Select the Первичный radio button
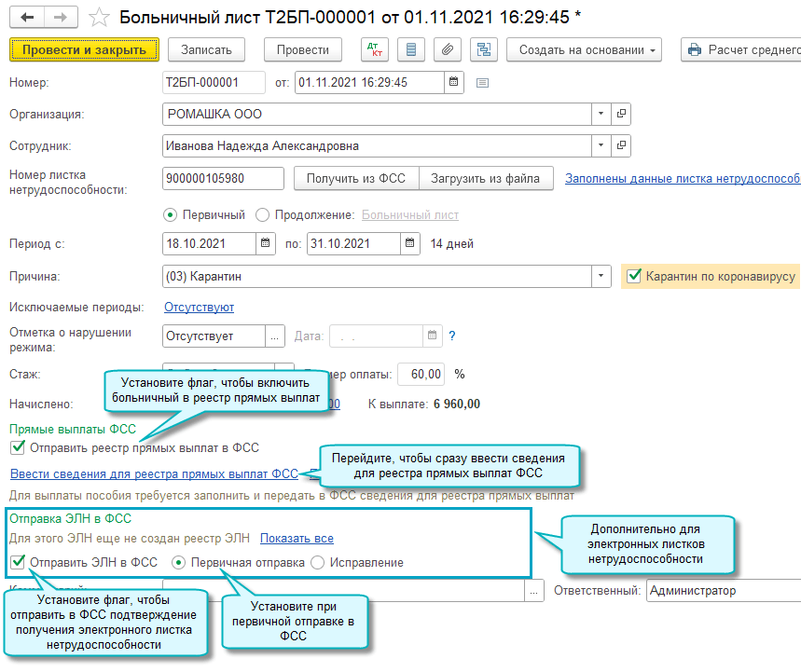 click(170, 215)
